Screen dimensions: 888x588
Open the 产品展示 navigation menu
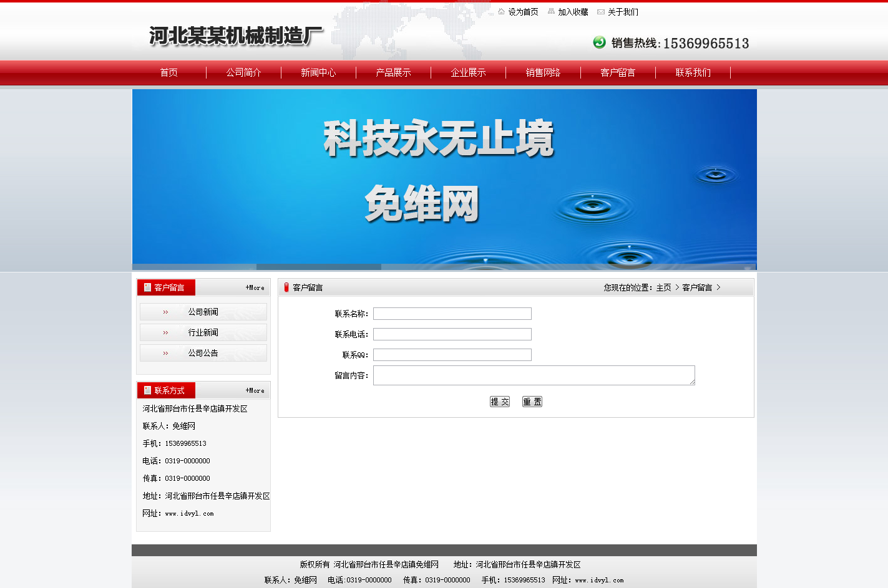[x=393, y=73]
